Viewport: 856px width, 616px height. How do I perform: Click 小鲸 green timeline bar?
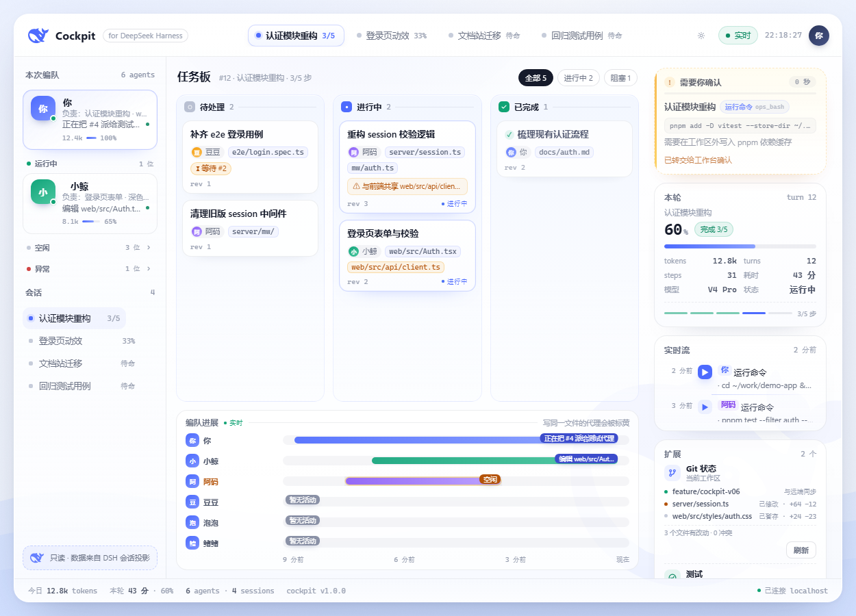click(x=495, y=460)
